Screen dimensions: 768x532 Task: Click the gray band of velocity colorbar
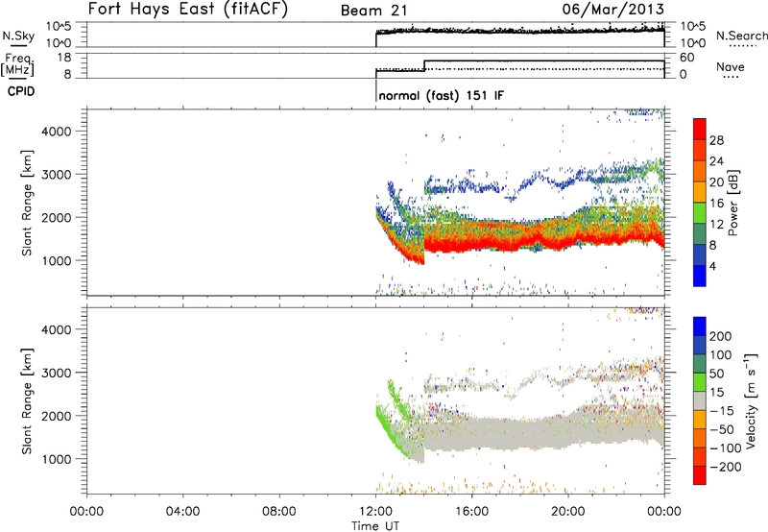coord(700,400)
